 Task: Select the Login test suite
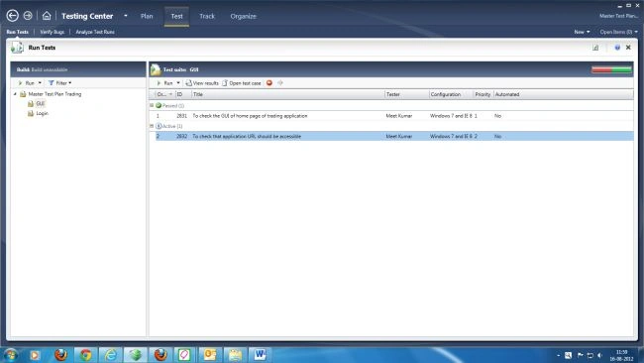click(42, 113)
